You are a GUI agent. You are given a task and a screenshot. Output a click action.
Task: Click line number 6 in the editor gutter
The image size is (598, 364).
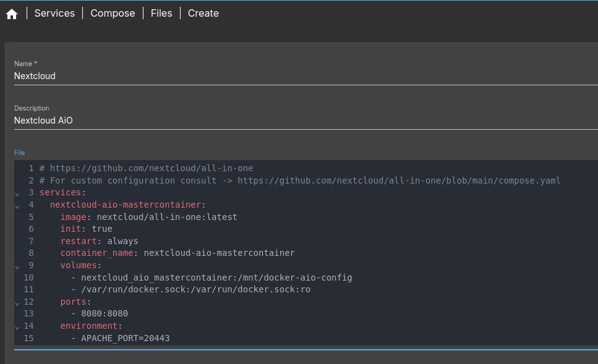click(31, 229)
